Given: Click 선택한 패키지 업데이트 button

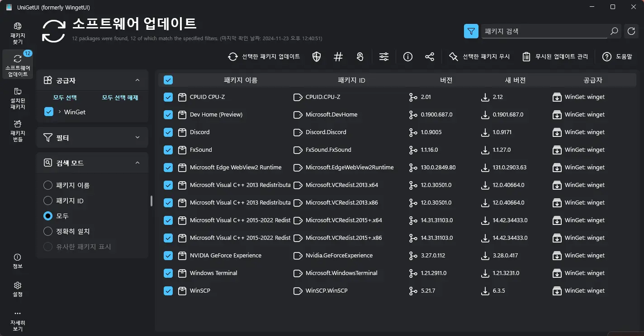Looking at the screenshot, I should click(264, 56).
